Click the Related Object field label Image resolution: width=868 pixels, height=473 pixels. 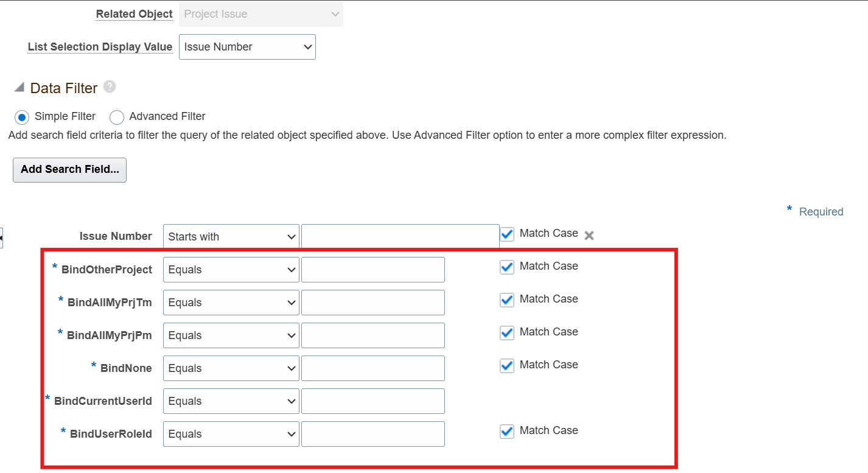(135, 14)
